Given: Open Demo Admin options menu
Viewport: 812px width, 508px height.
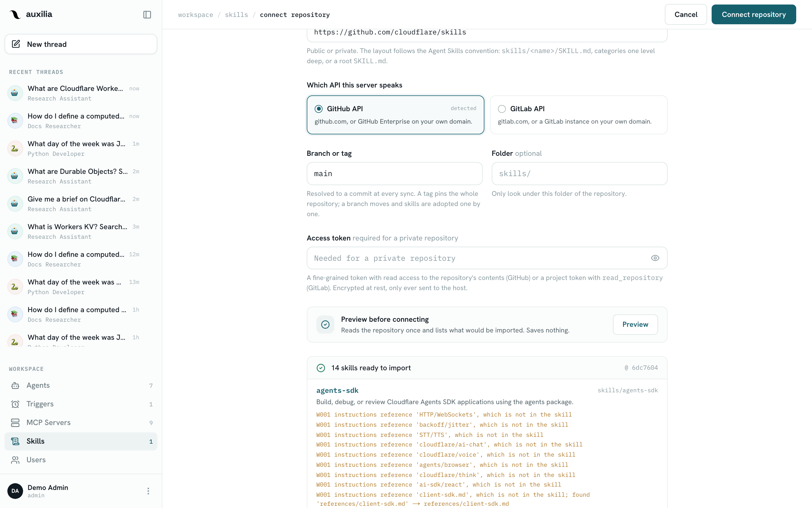Looking at the screenshot, I should (x=148, y=491).
